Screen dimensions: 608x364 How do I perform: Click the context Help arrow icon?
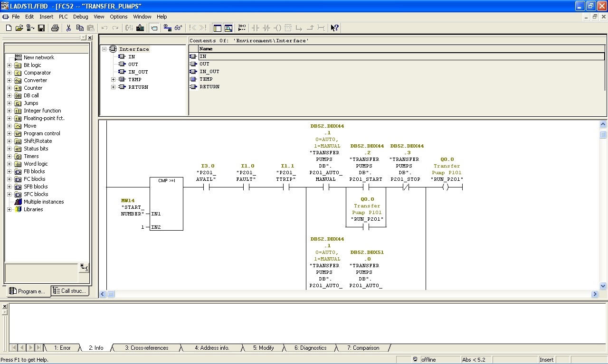334,28
